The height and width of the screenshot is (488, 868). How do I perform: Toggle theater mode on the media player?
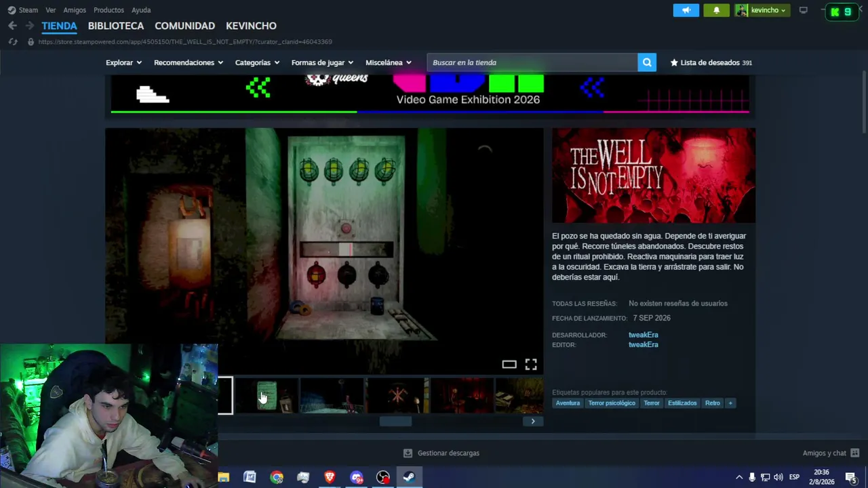[509, 365]
